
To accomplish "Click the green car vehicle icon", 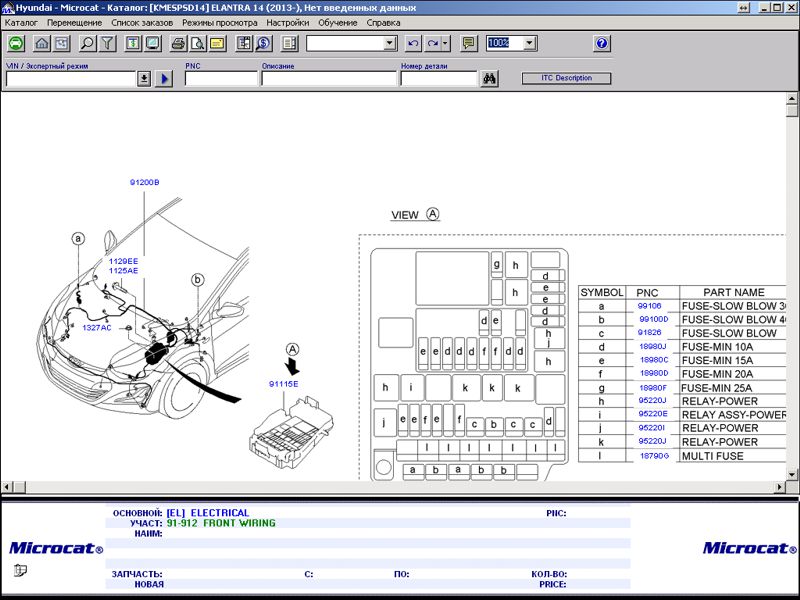I will (x=16, y=43).
